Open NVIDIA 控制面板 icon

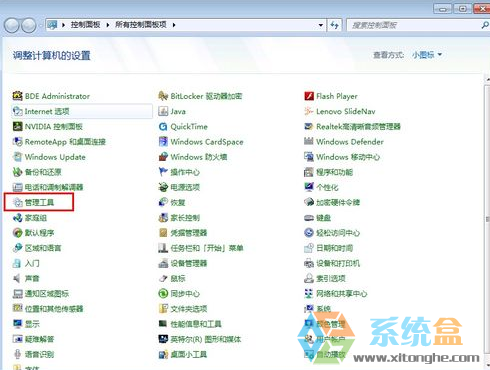[17, 126]
